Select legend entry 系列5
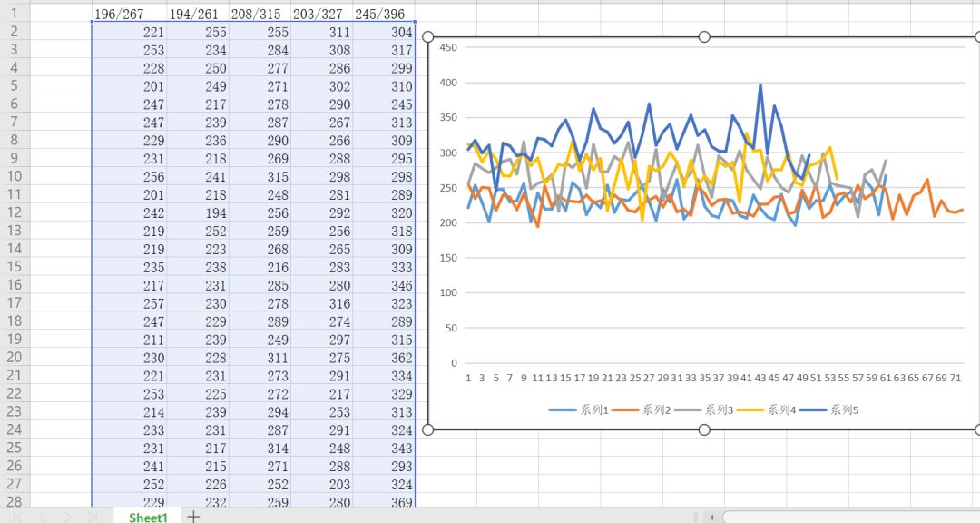The image size is (980, 523). coord(828,410)
